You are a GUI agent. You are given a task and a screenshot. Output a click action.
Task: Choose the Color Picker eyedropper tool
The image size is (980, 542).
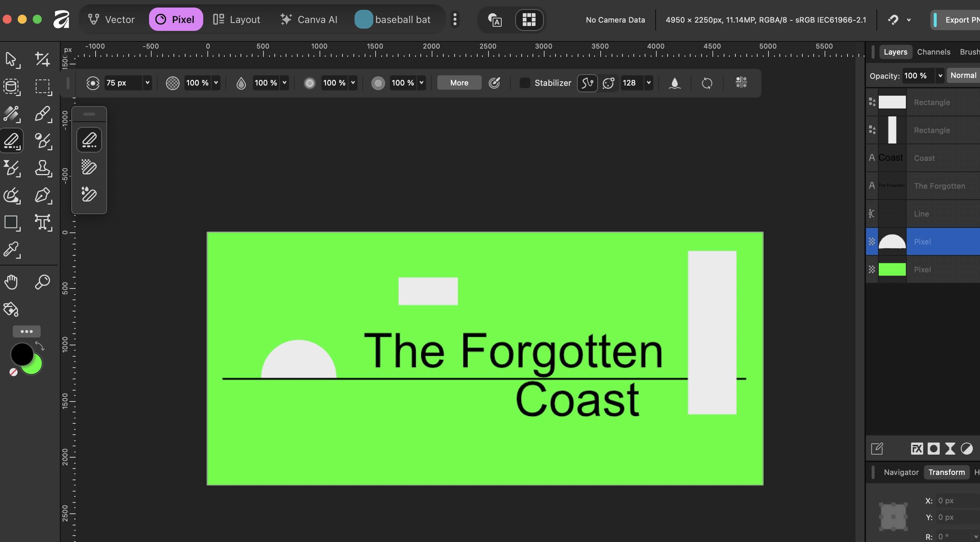tap(11, 250)
